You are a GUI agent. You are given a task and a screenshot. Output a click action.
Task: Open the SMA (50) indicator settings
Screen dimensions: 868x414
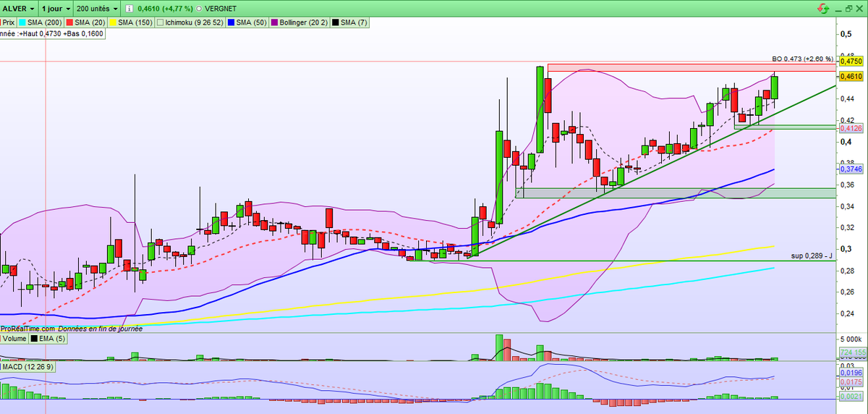[246, 22]
